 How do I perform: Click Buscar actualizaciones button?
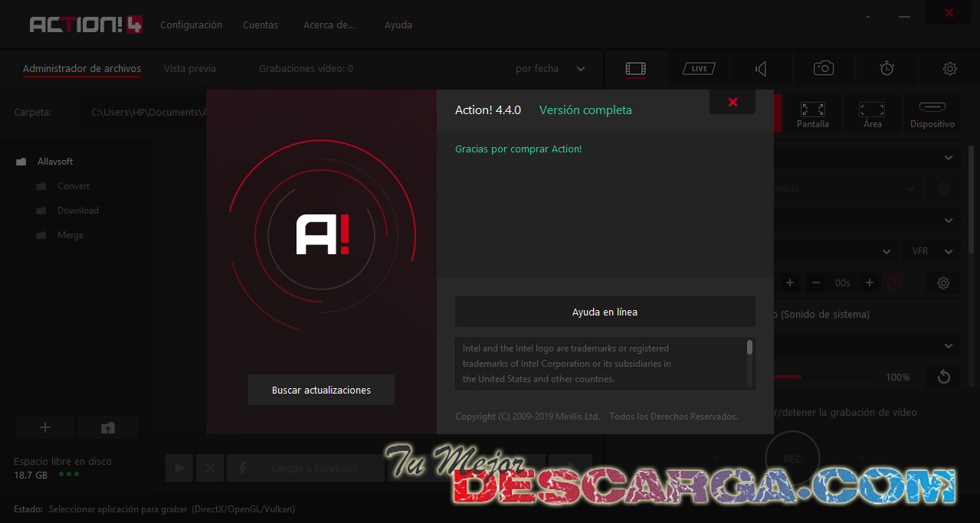click(x=321, y=390)
